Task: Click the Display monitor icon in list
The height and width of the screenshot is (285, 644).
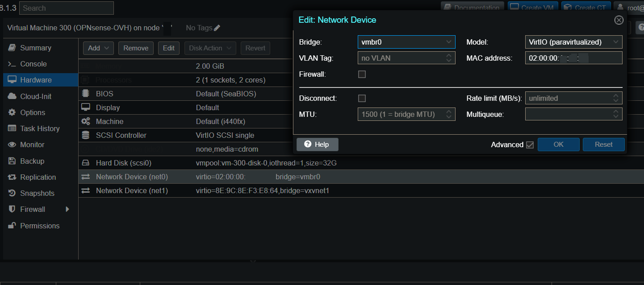Action: coord(85,107)
